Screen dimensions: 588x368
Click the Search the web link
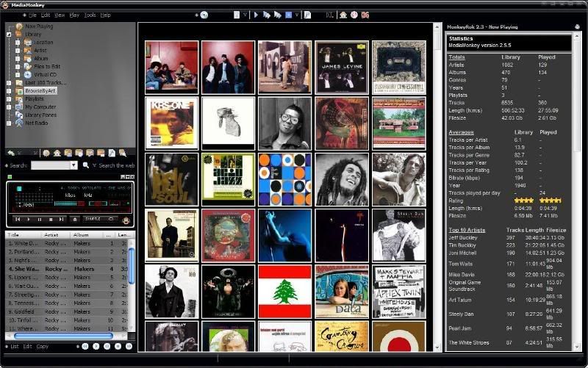116,165
